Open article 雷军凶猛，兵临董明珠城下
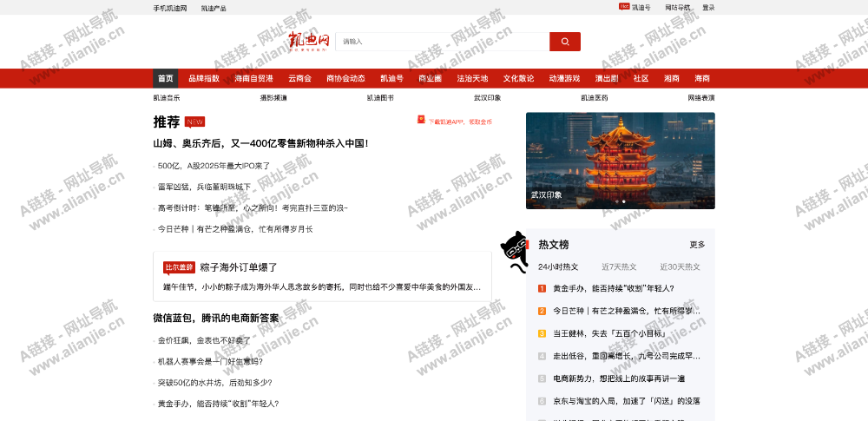868x421 pixels. pyautogui.click(x=204, y=187)
